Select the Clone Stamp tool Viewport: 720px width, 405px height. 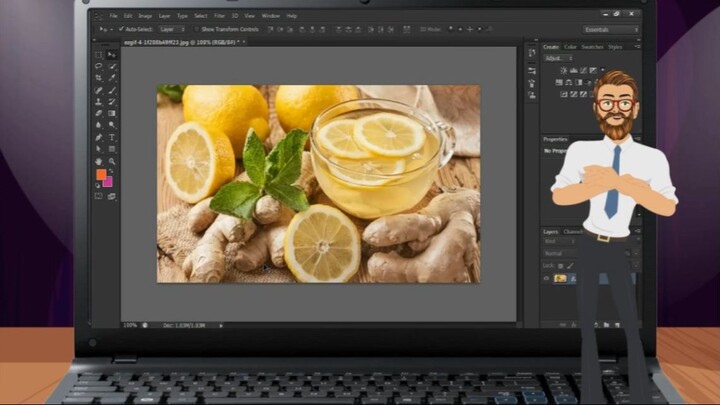(99, 102)
